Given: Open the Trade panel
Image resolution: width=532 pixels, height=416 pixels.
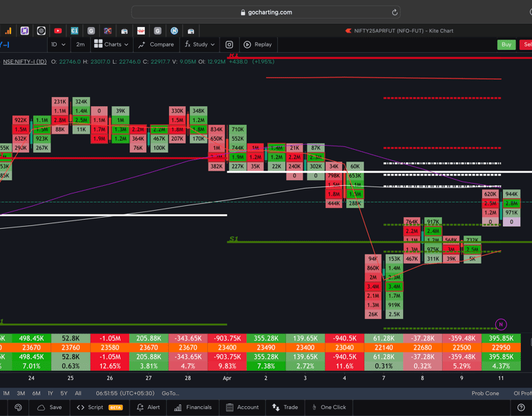Looking at the screenshot, I should (285, 408).
